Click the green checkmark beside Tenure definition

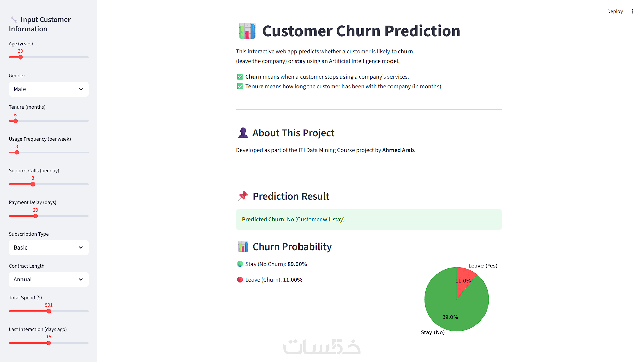pos(240,86)
